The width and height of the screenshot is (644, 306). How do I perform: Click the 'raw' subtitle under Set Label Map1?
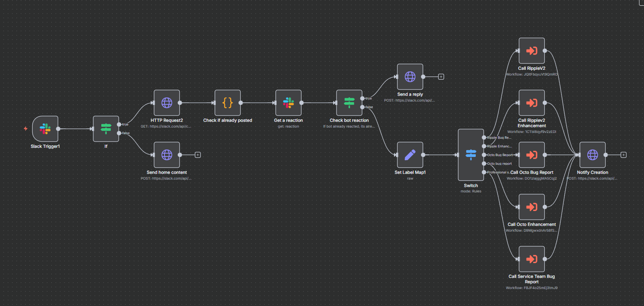(x=410, y=178)
